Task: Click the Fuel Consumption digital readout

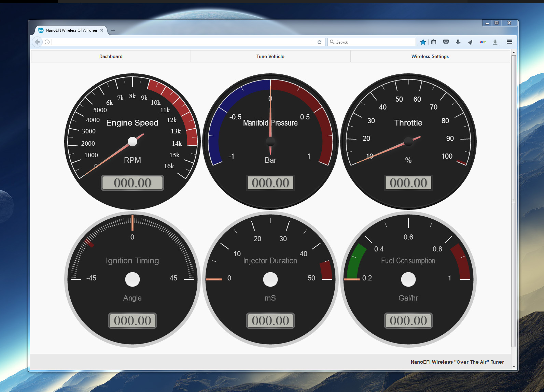Action: [x=408, y=321]
